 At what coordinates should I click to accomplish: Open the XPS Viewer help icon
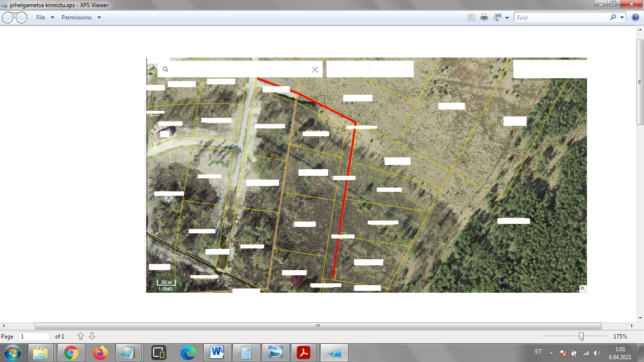click(x=635, y=17)
